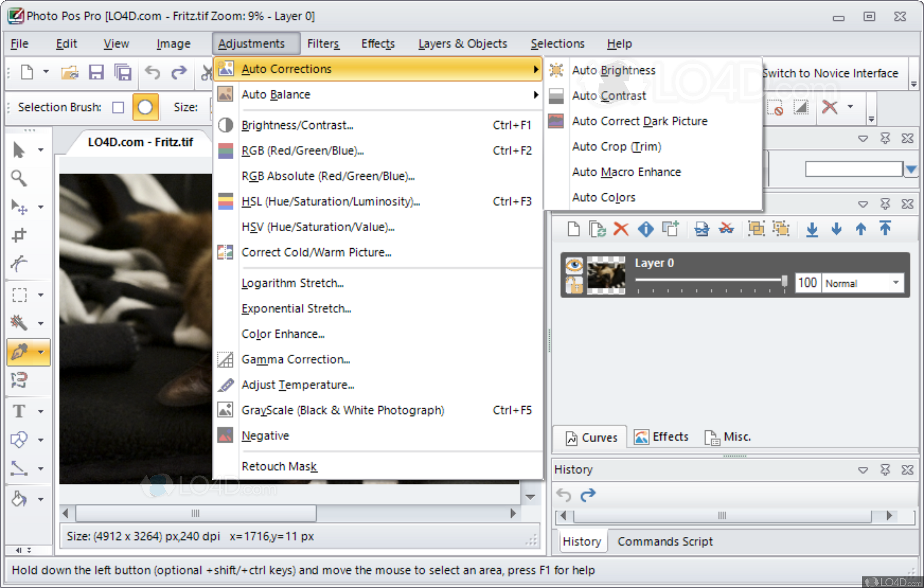Select the Fill tool
924x588 pixels.
tap(19, 499)
